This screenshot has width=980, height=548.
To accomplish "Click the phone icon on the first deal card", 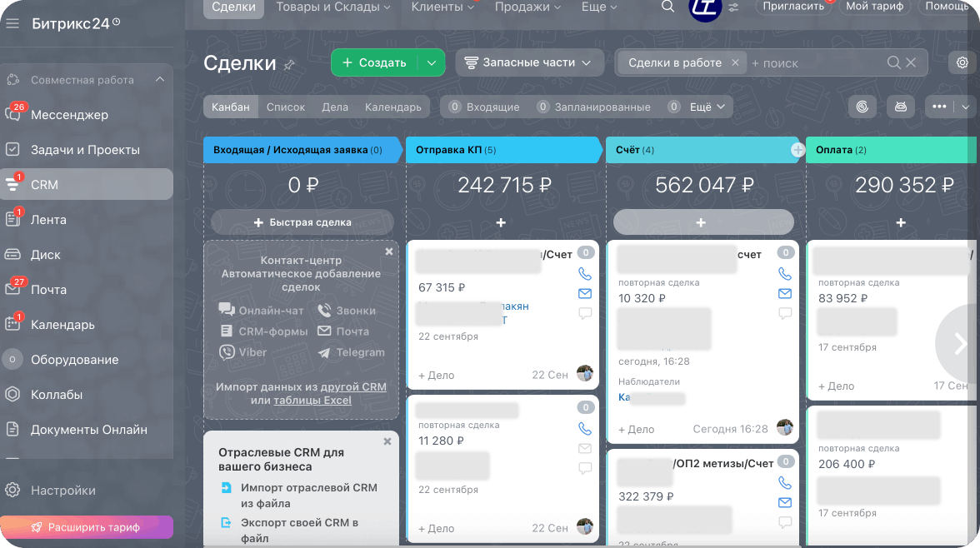I will coord(584,273).
